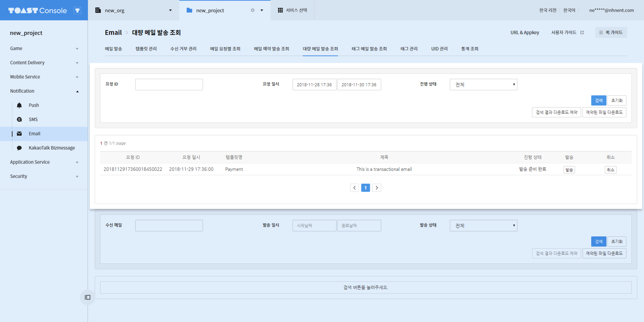Click the 취소 button in Payment row
Viewport: 644px width, 322px height.
click(x=610, y=170)
